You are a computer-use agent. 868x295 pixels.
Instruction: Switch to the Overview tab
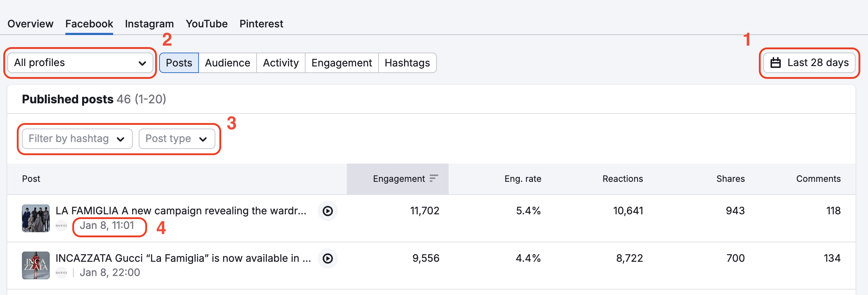click(x=30, y=24)
